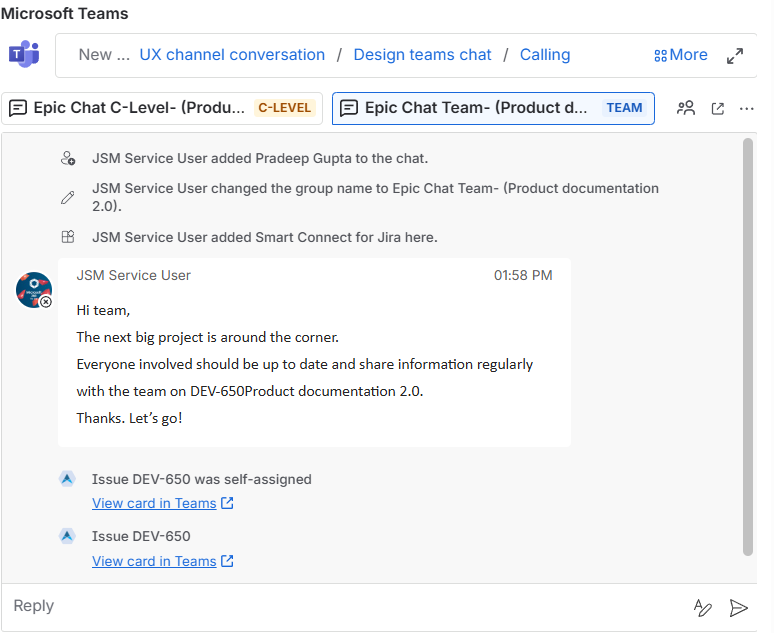Open Design teams chat breadcrumb link
The width and height of the screenshot is (774, 633).
[x=422, y=55]
